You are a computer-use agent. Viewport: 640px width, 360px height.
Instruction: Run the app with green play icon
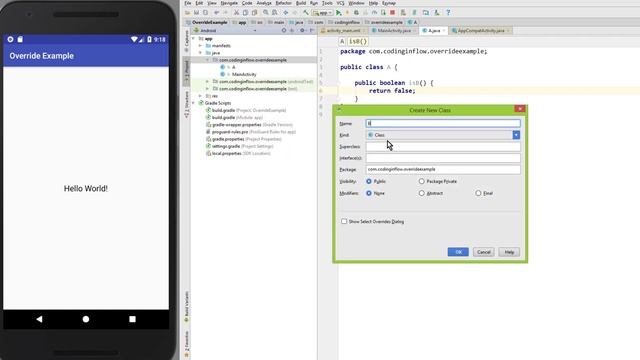click(338, 13)
